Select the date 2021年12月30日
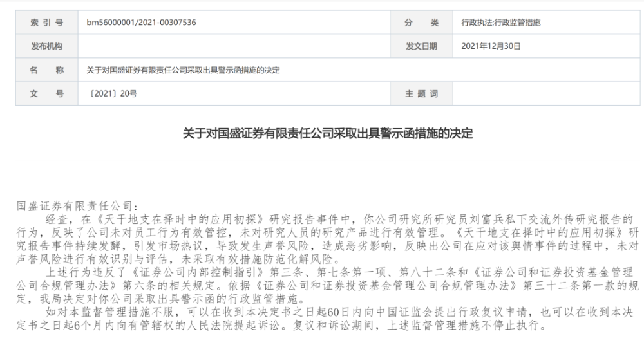Screen dimensions: 644x345 (491, 46)
